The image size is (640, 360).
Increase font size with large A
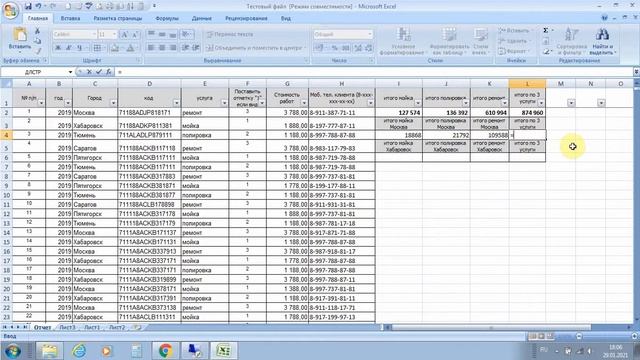tap(125, 34)
